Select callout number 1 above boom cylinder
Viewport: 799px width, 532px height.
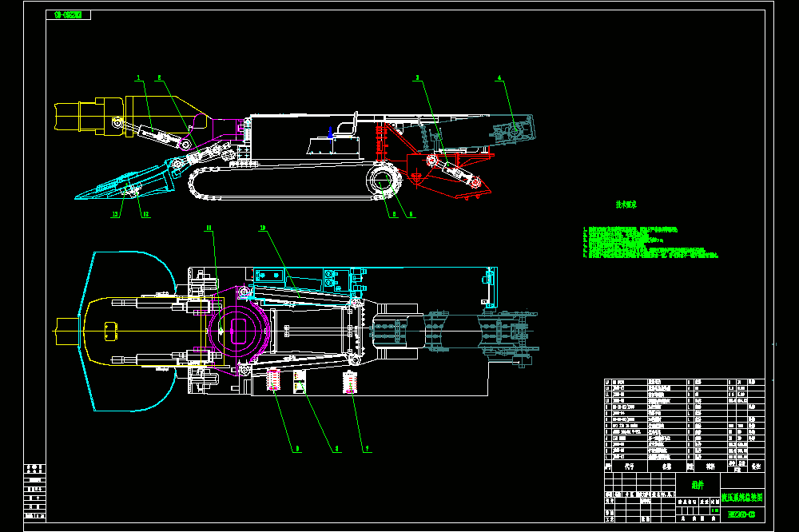pos(138,78)
